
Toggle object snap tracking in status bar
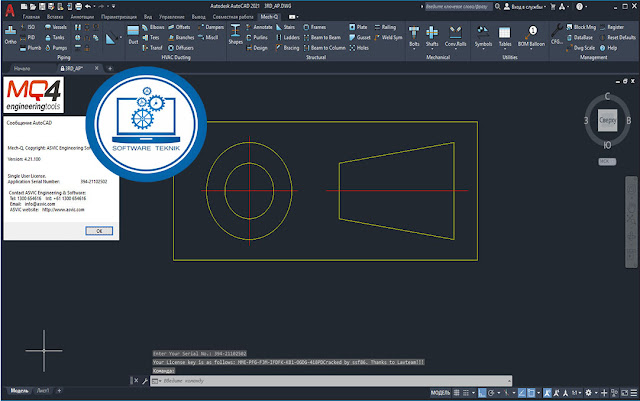(522, 393)
